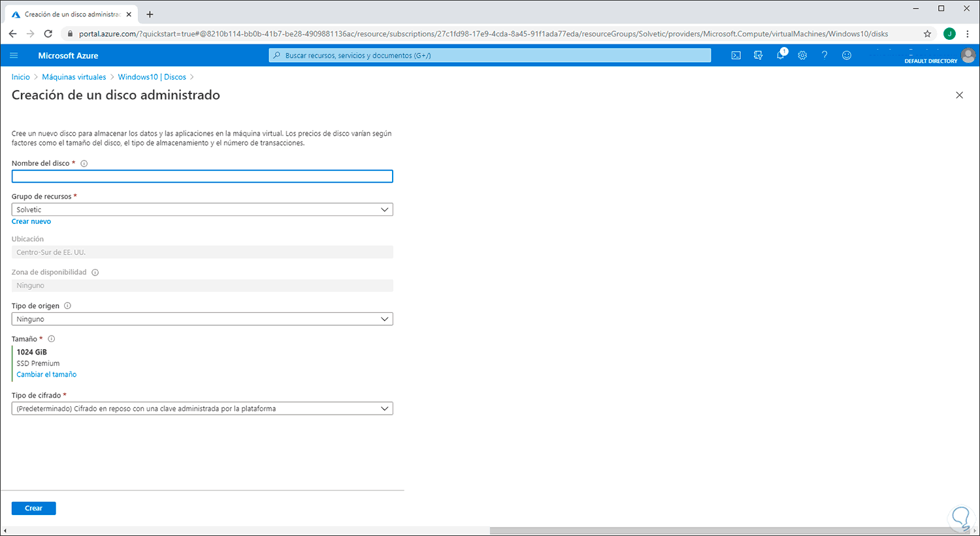The height and width of the screenshot is (536, 980).
Task: Click the browser address bar URL
Action: coord(483,34)
